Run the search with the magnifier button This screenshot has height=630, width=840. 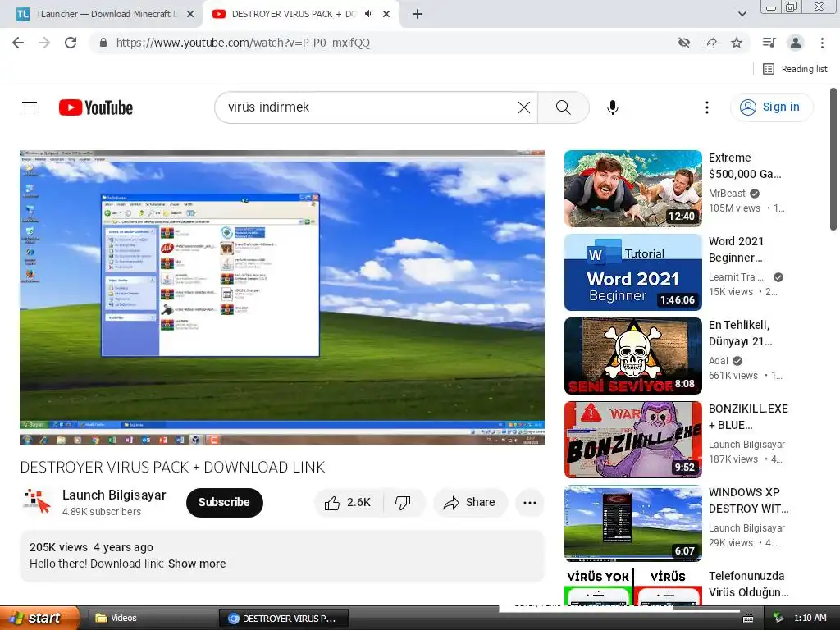pos(563,107)
